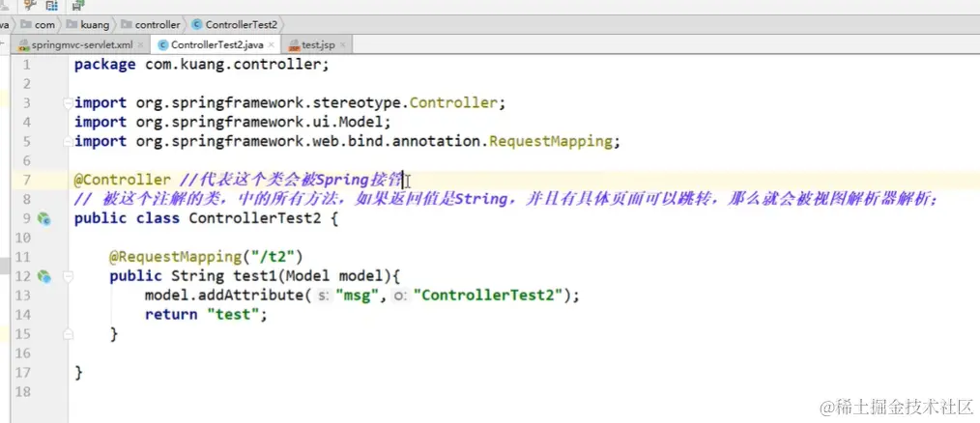Click the folder icon beside com breadcrumb

[26, 25]
